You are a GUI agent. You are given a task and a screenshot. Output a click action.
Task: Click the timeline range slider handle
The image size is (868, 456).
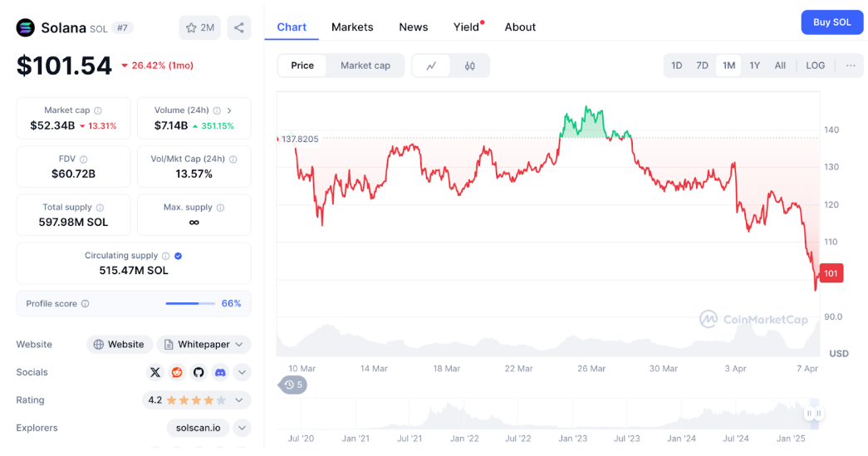(x=813, y=413)
